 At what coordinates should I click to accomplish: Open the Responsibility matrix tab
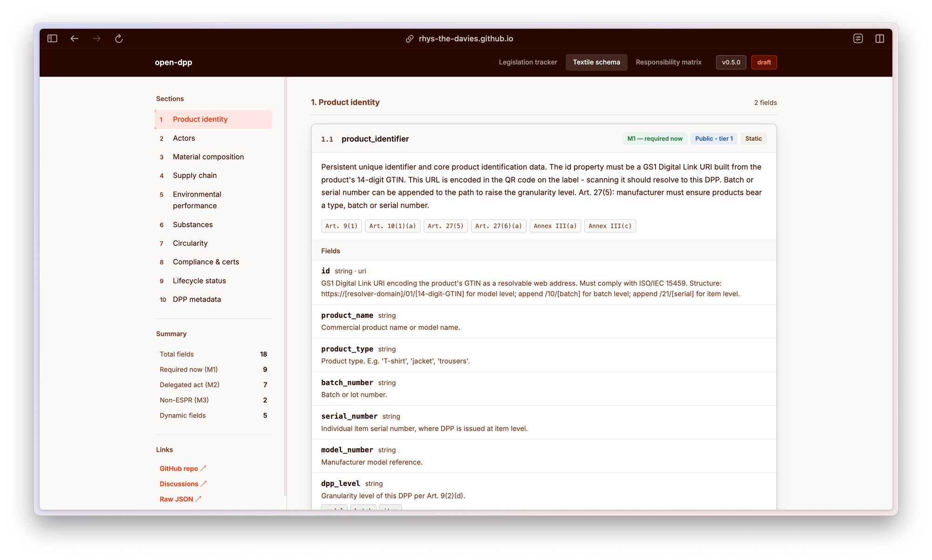[x=668, y=62]
